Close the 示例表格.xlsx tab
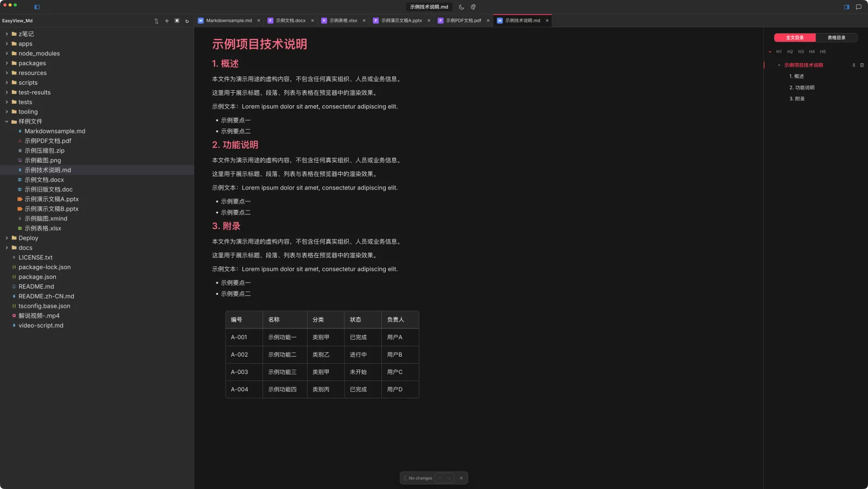868x489 pixels. point(364,21)
